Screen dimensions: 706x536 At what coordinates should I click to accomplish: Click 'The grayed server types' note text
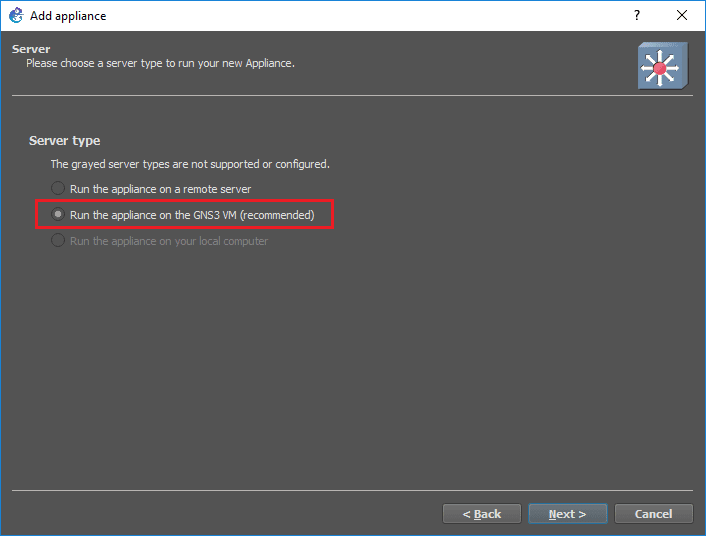coord(190,164)
